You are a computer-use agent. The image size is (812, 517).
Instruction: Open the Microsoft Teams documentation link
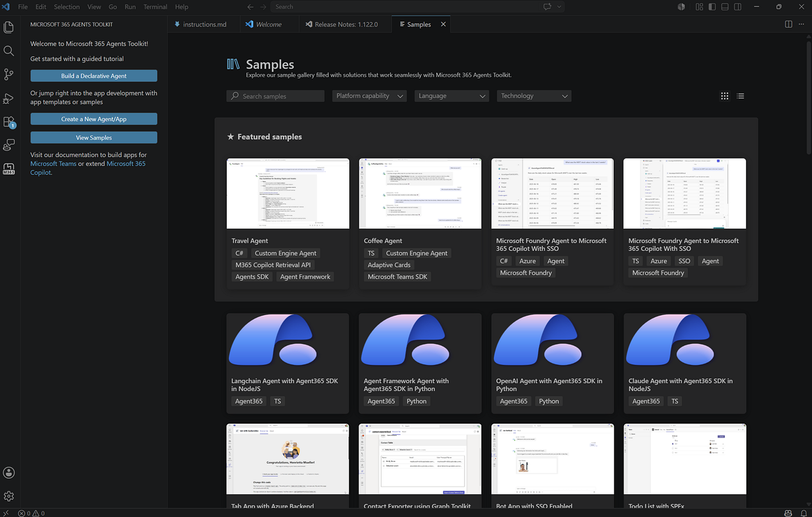point(53,164)
